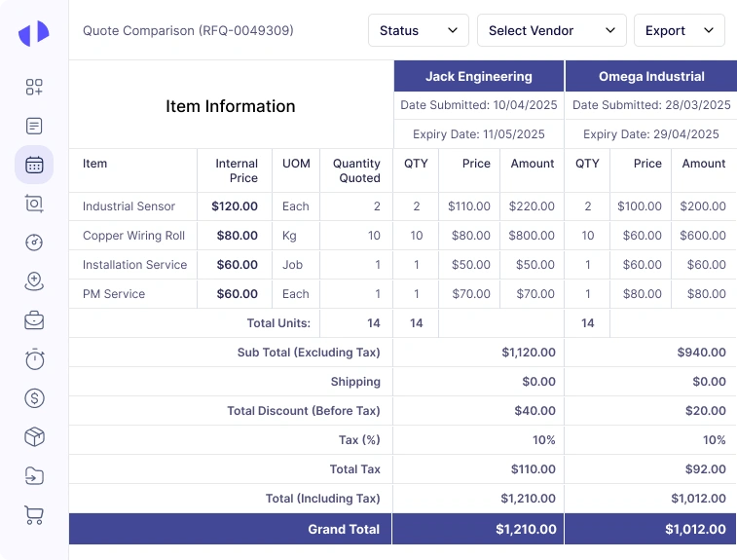Open the download tray sidebar icon
Image resolution: width=737 pixels, height=560 pixels.
point(34,281)
